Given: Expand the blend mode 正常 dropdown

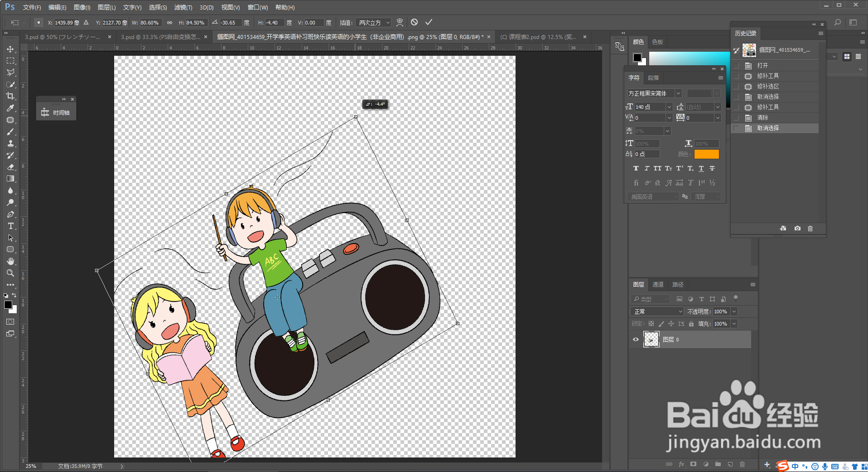Looking at the screenshot, I should [x=656, y=311].
